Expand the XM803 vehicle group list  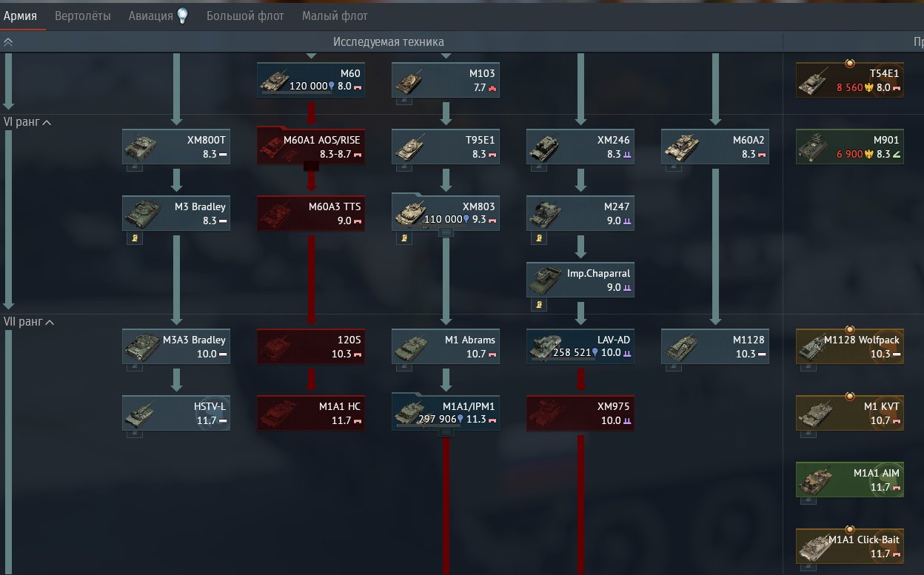coord(446,233)
